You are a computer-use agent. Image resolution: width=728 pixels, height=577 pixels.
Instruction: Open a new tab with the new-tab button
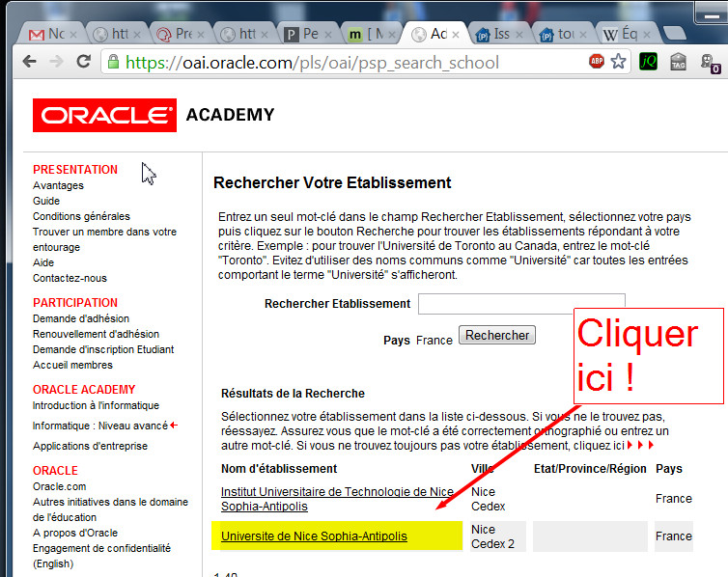674,34
